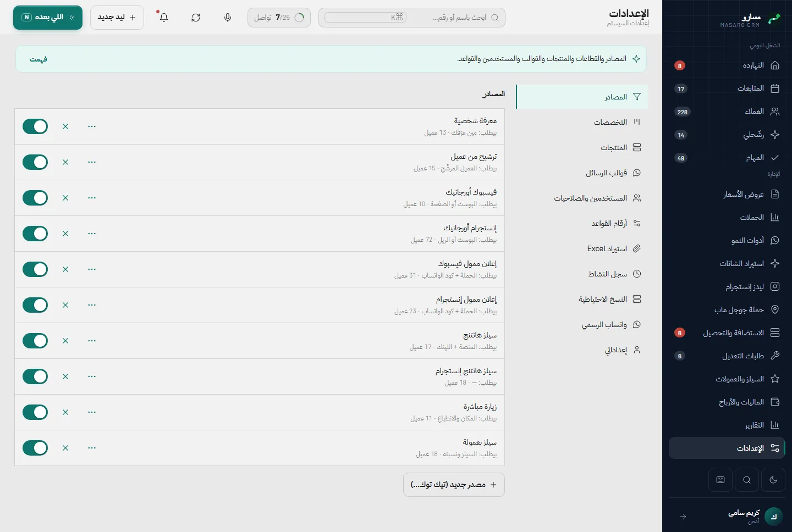Select المستخدمين والصلاحيات settings tab
792x532 pixels.
tap(582, 198)
